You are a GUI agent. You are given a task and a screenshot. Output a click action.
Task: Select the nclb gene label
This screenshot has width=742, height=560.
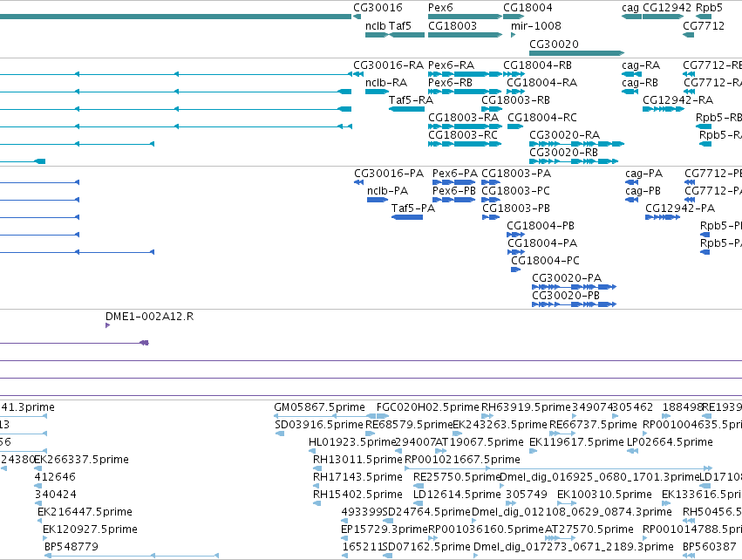point(376,25)
